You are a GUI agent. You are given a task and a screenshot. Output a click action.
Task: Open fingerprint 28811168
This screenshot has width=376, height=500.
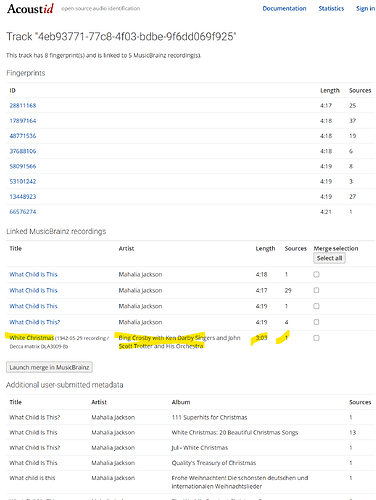[23, 105]
